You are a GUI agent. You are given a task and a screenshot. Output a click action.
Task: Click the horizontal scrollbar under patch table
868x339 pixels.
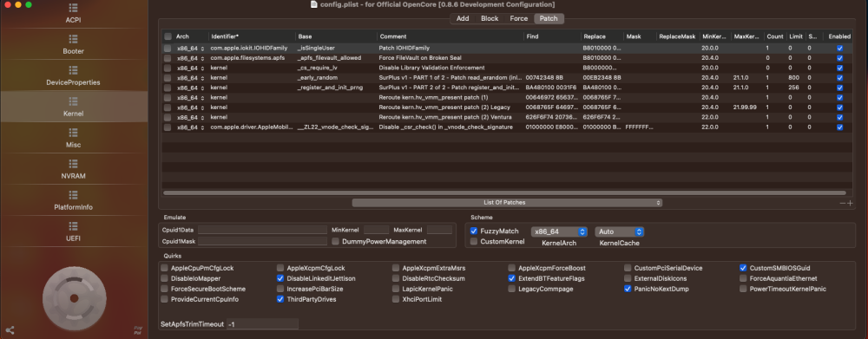[x=504, y=193]
